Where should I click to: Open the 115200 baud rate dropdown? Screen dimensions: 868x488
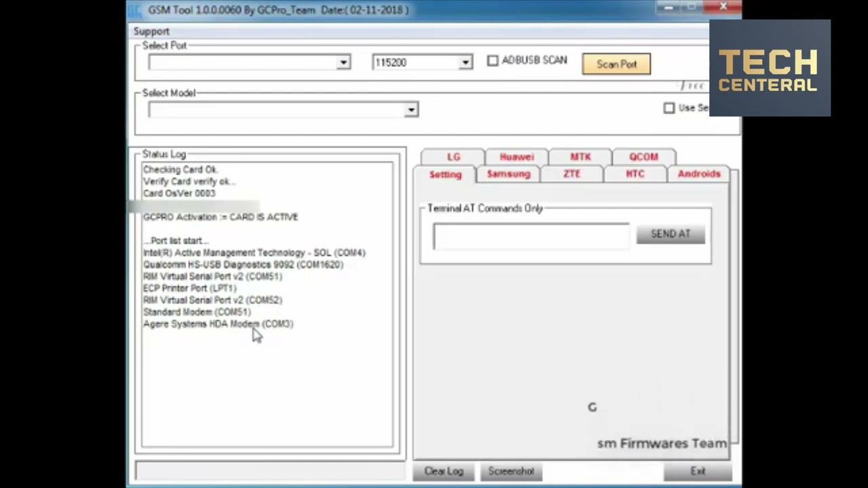point(465,62)
